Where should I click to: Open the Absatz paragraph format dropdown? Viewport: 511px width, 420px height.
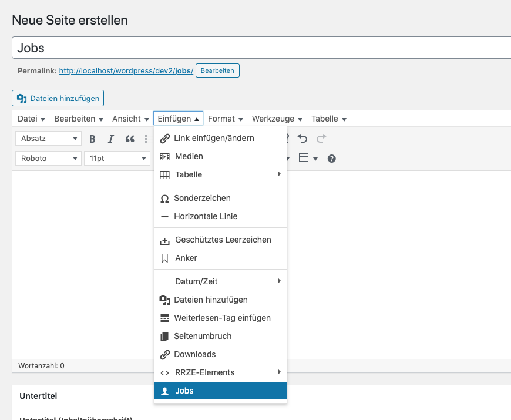tap(51, 139)
